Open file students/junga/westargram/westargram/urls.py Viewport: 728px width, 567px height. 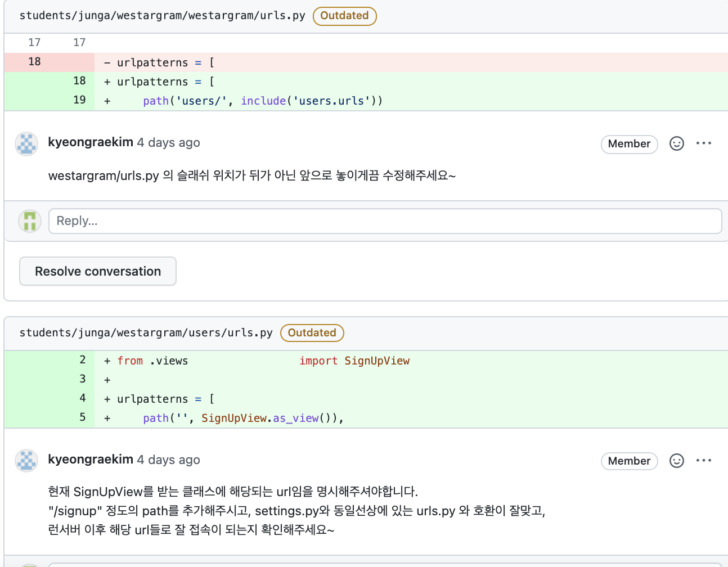(x=163, y=16)
